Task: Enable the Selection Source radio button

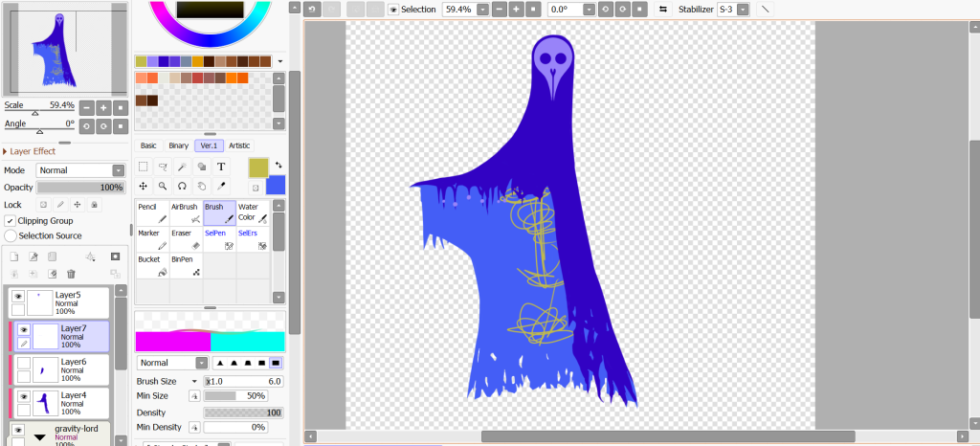Action: click(10, 235)
